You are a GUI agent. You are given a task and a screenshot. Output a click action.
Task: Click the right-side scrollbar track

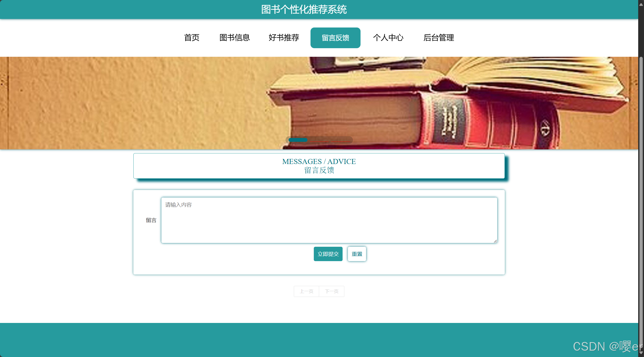(x=641, y=177)
